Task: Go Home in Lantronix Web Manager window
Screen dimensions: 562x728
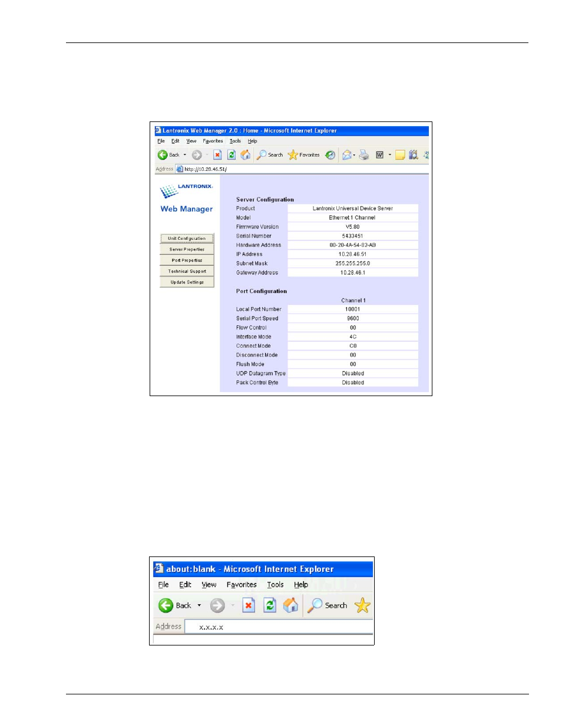Action: coord(246,155)
